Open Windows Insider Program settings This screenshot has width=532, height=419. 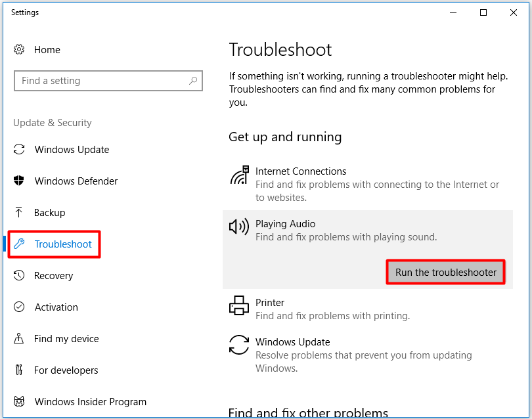click(91, 402)
